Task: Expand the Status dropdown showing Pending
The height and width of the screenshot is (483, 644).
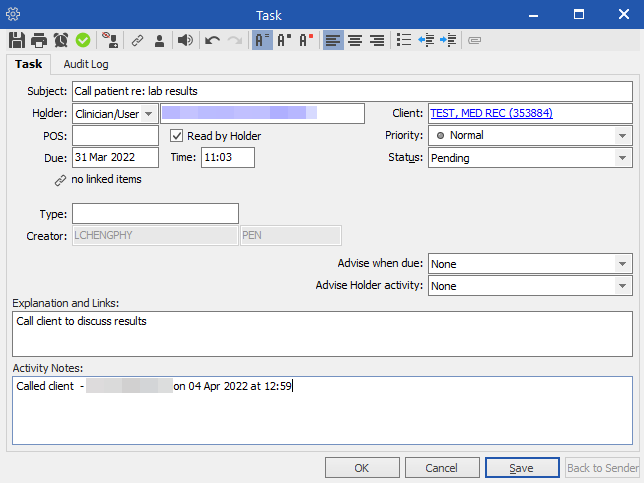Action: [x=622, y=158]
